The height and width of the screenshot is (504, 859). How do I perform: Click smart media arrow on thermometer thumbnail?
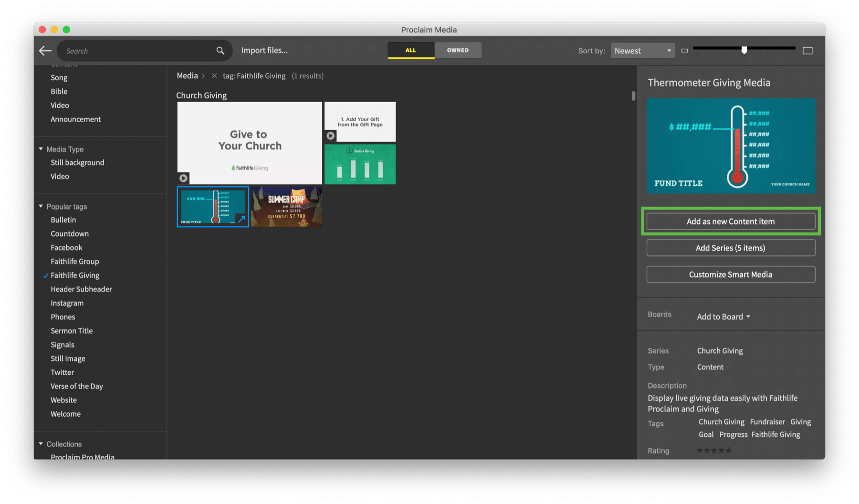pos(241,219)
